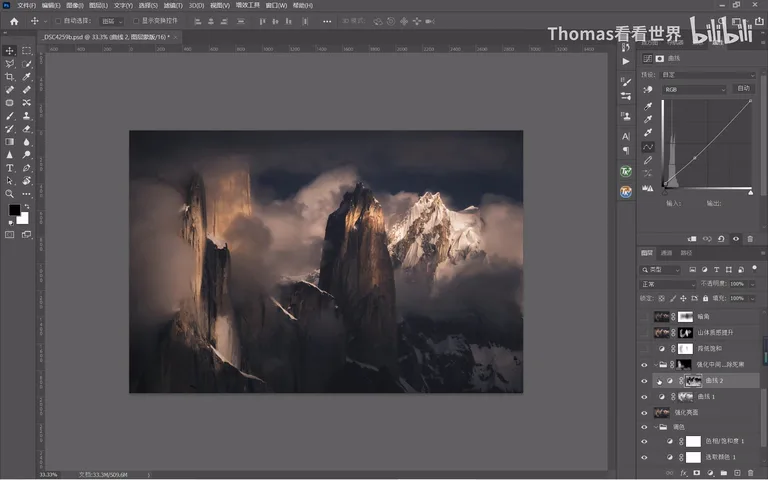Reset the Curves adjustment to defaults
This screenshot has width=768, height=480.
(x=721, y=239)
